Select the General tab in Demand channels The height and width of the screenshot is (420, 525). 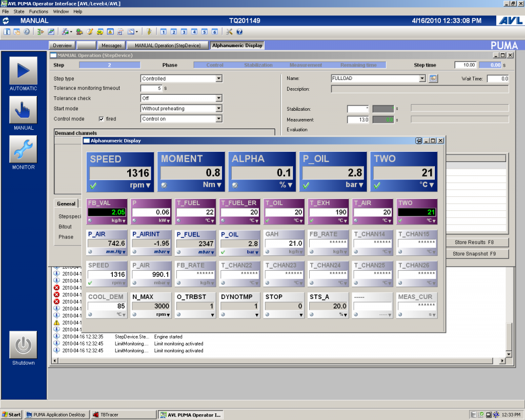click(x=66, y=204)
